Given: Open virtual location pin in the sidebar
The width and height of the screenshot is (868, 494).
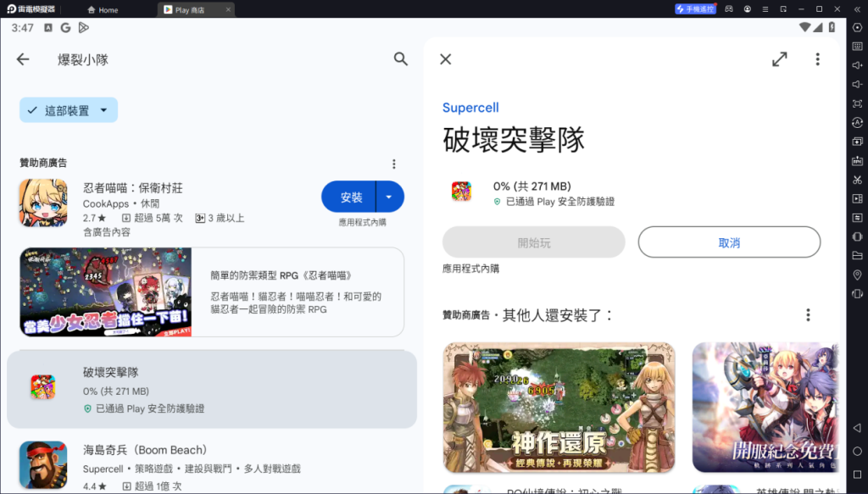Looking at the screenshot, I should tap(858, 275).
